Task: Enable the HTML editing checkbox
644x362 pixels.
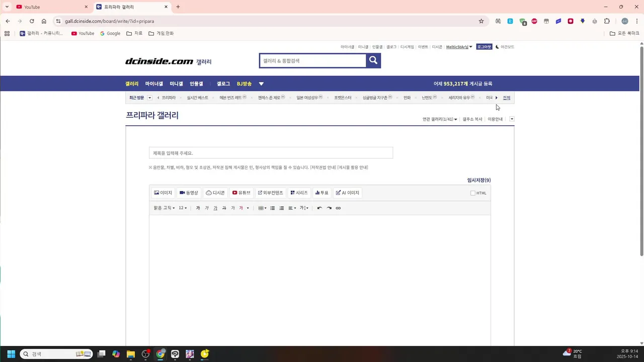Action: pos(473,193)
